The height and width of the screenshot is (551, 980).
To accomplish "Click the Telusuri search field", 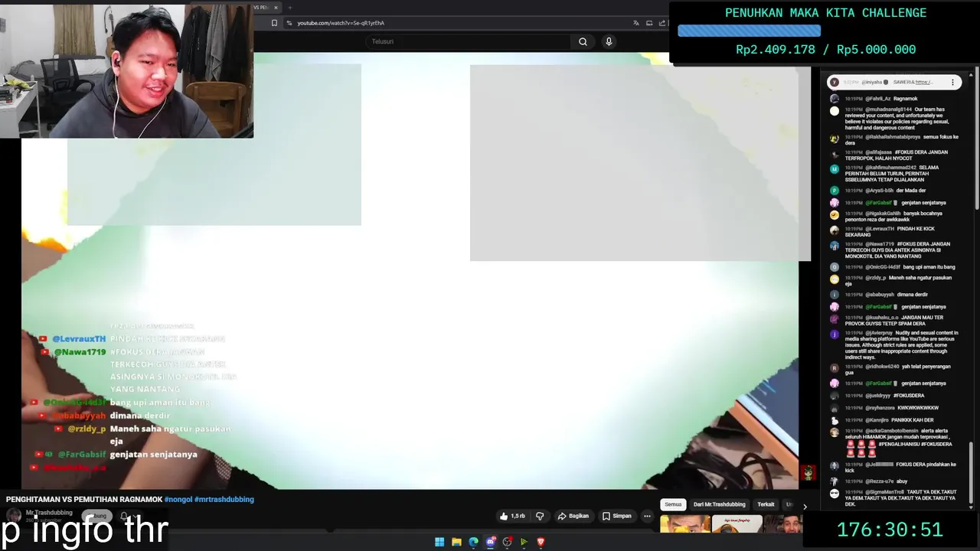I will (x=469, y=41).
